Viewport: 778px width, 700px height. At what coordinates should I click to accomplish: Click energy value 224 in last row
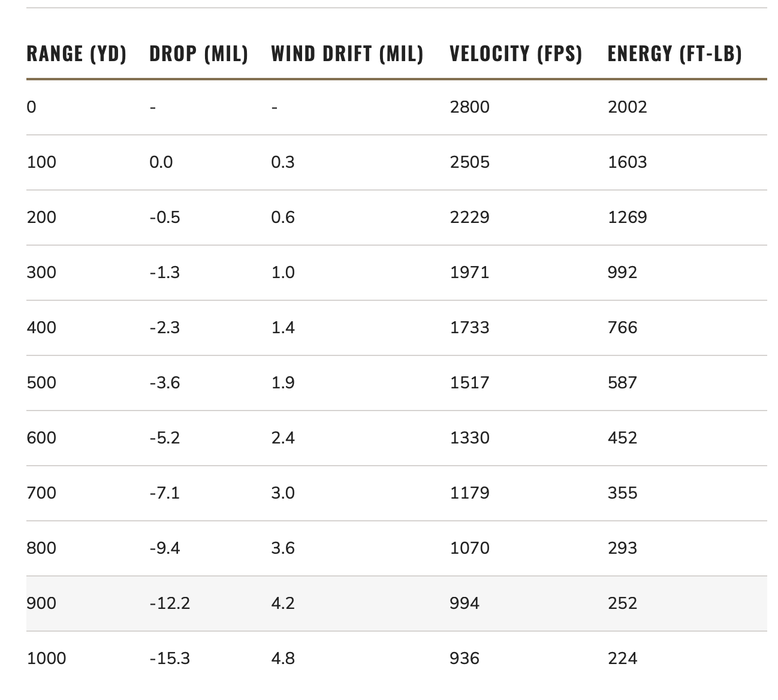pyautogui.click(x=623, y=659)
